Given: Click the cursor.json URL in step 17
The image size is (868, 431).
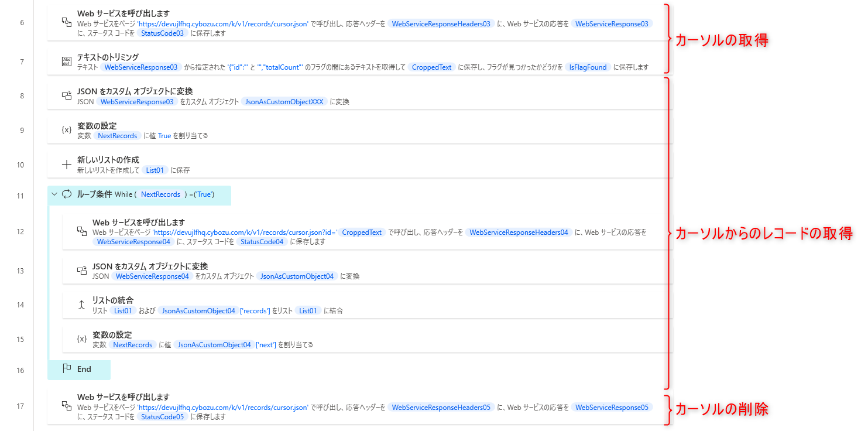Looking at the screenshot, I should click(223, 408).
